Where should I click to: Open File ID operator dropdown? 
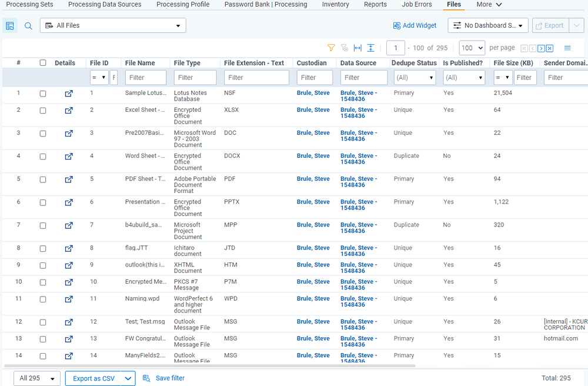pos(99,78)
